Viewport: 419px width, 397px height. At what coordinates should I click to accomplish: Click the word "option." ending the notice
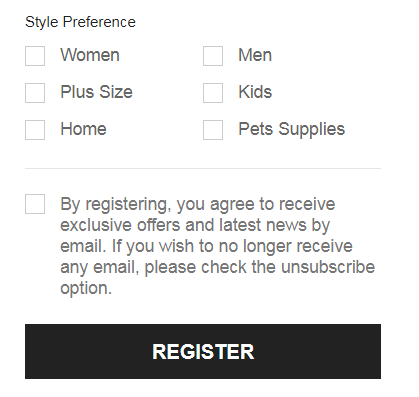point(86,289)
